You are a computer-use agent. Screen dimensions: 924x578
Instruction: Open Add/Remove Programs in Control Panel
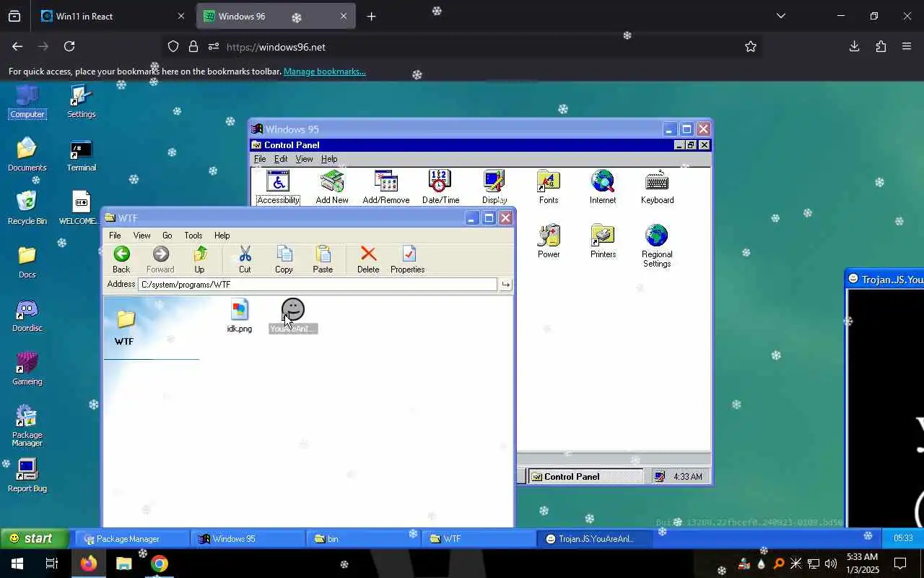pyautogui.click(x=386, y=187)
